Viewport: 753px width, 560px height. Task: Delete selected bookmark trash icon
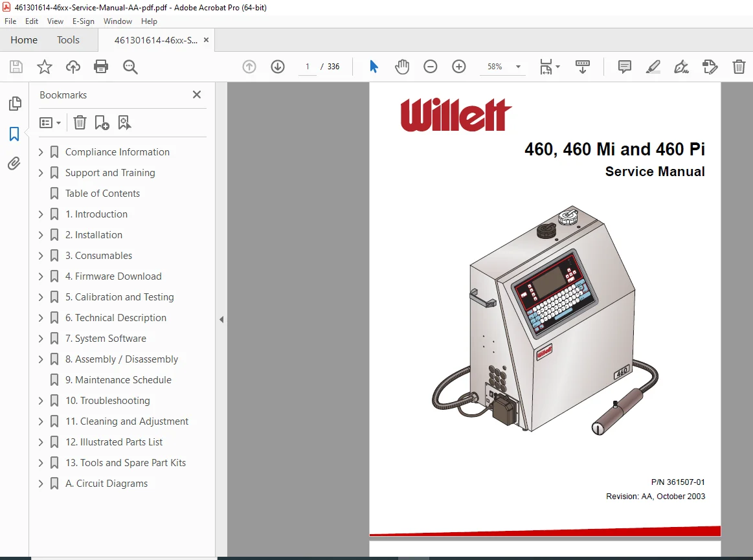[80, 122]
